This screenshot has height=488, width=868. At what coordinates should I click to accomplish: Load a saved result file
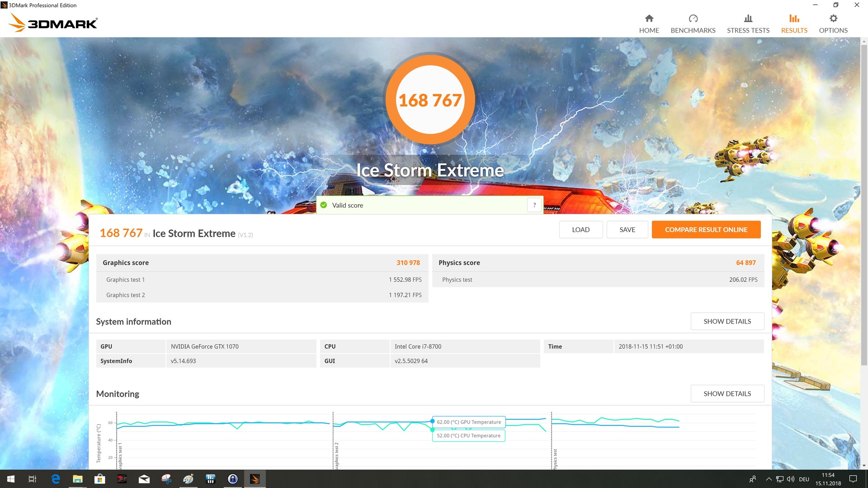580,230
